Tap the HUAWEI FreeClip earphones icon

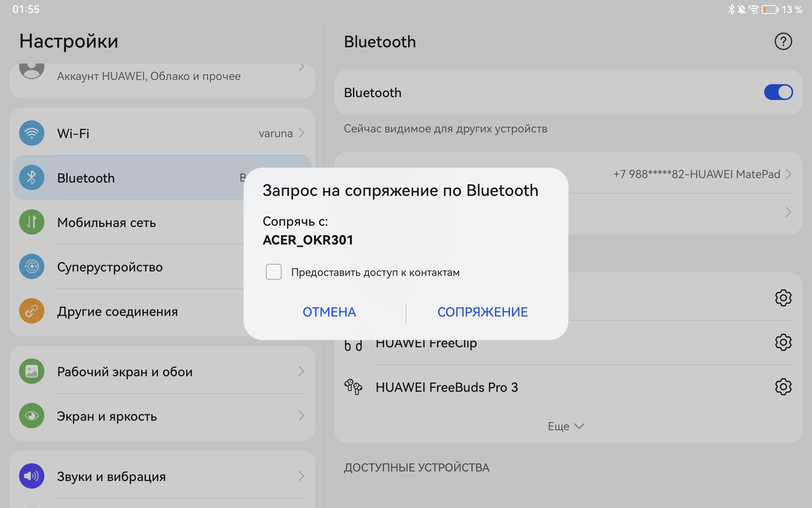point(353,346)
